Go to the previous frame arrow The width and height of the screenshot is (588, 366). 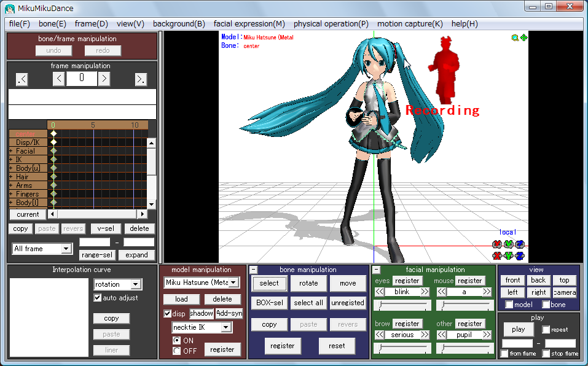point(58,79)
